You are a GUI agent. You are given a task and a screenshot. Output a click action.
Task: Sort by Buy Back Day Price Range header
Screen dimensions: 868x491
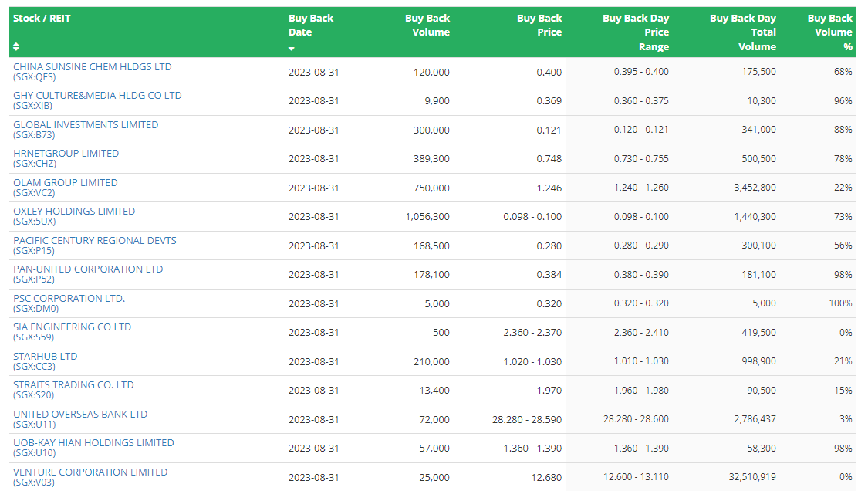click(x=636, y=32)
